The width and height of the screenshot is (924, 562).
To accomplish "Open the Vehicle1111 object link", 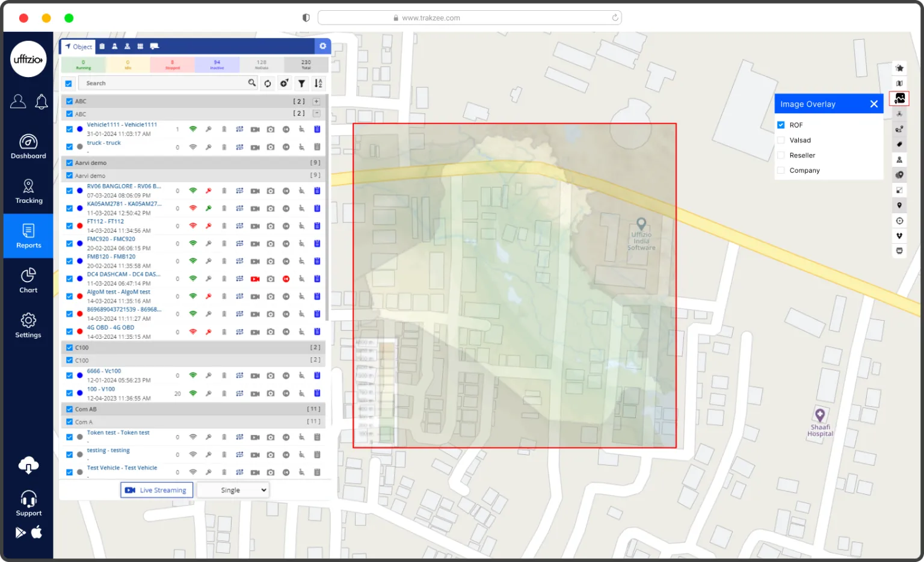I will (122, 125).
